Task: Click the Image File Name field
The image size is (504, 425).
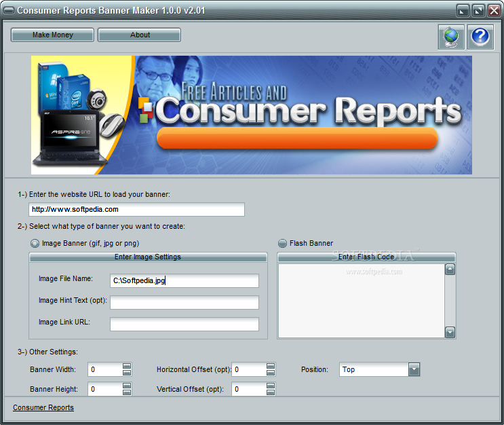Action: click(x=185, y=280)
